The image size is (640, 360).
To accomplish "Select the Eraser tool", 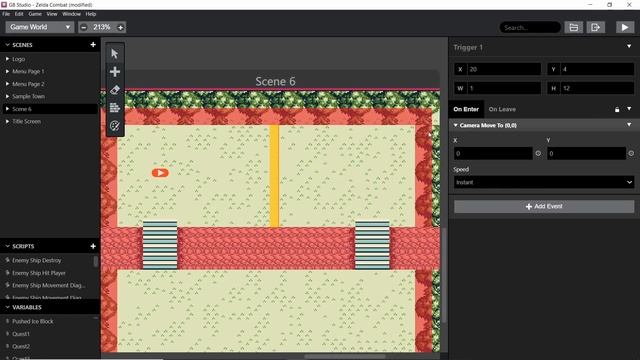I will 115,90.
